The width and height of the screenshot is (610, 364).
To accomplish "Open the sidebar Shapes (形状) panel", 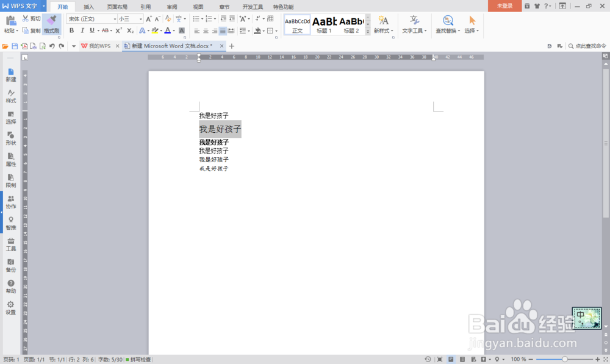I will [11, 138].
